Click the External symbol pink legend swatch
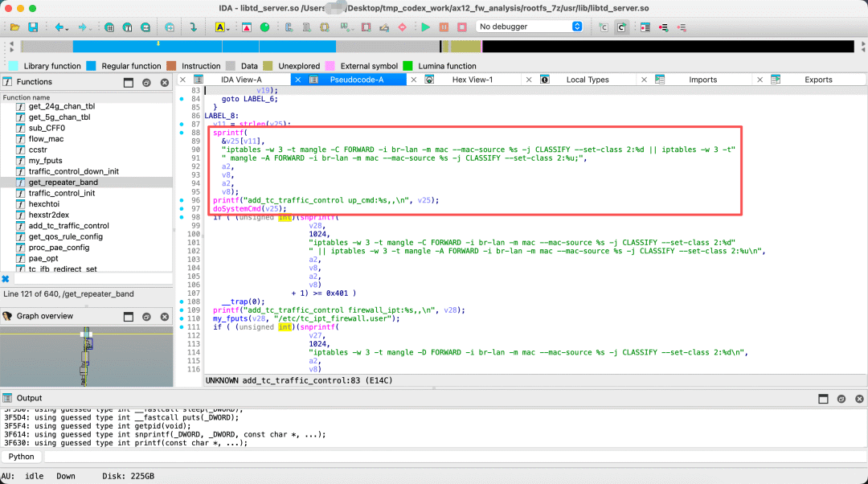Image resolution: width=868 pixels, height=484 pixels. [x=330, y=66]
